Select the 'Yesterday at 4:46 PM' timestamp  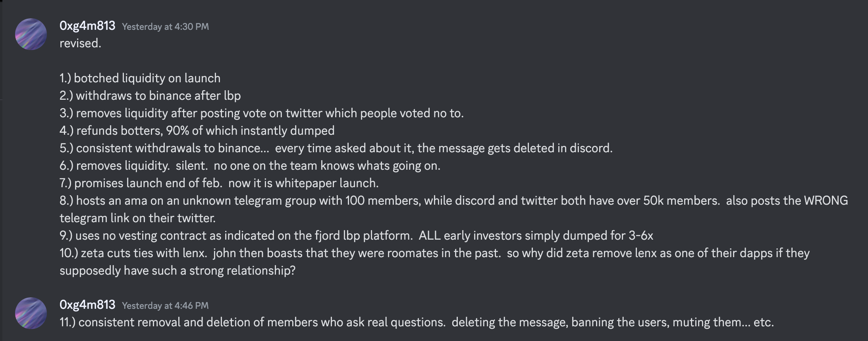(165, 306)
